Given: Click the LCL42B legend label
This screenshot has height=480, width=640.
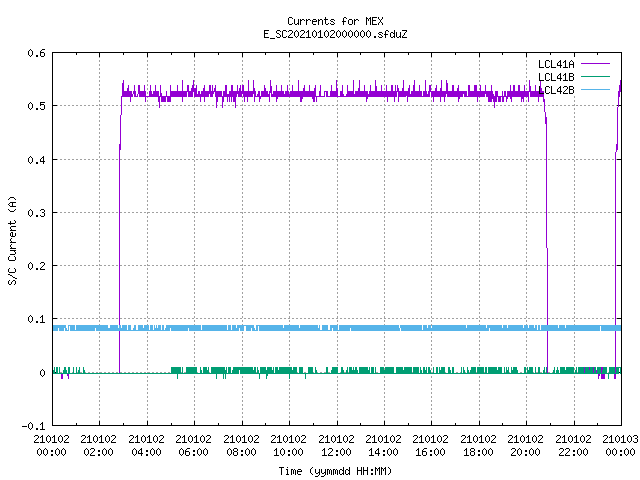Looking at the screenshot, I should point(556,90).
